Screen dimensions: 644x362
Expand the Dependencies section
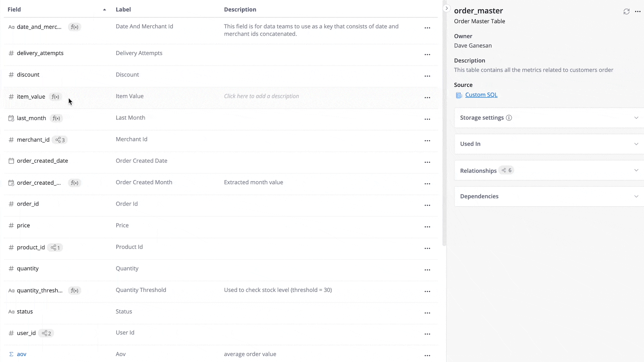tap(636, 196)
